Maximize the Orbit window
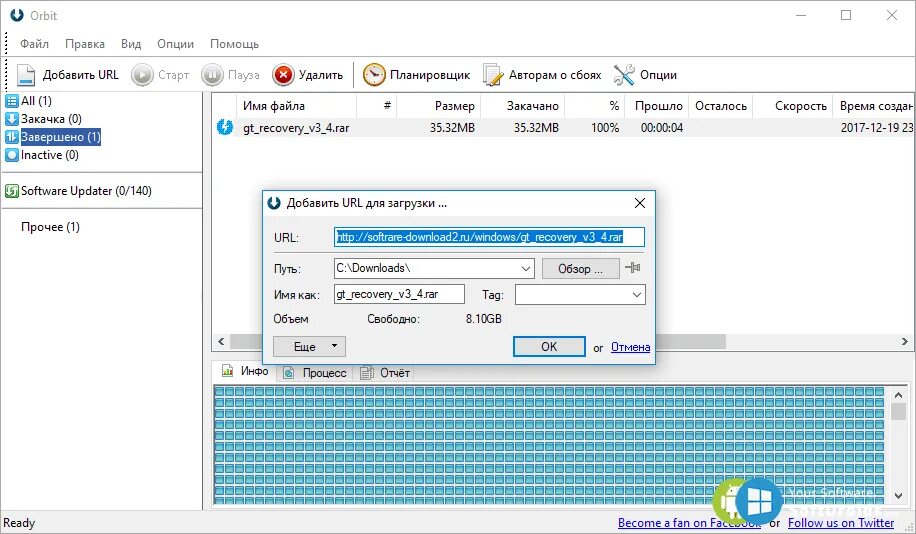This screenshot has width=916, height=534. [846, 15]
